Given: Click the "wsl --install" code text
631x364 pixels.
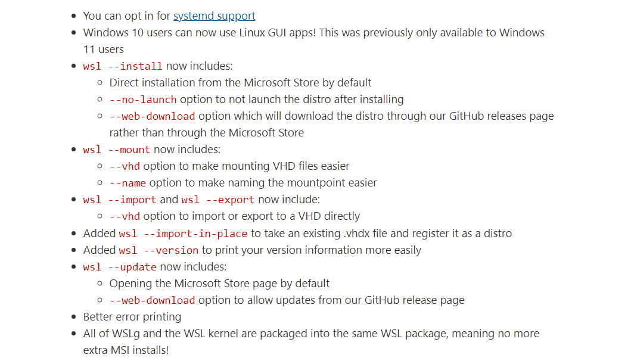Looking at the screenshot, I should tap(123, 66).
